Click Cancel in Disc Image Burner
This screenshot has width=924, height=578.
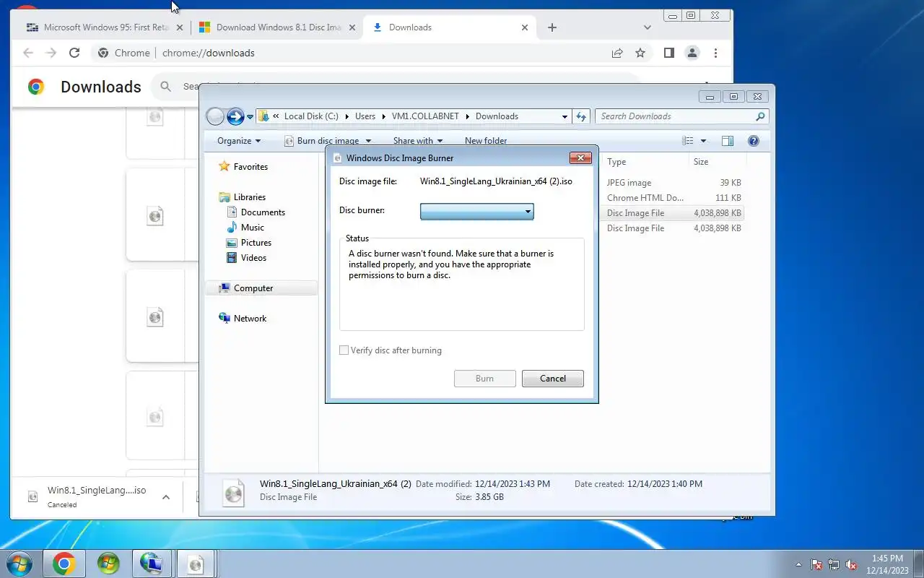(x=553, y=379)
